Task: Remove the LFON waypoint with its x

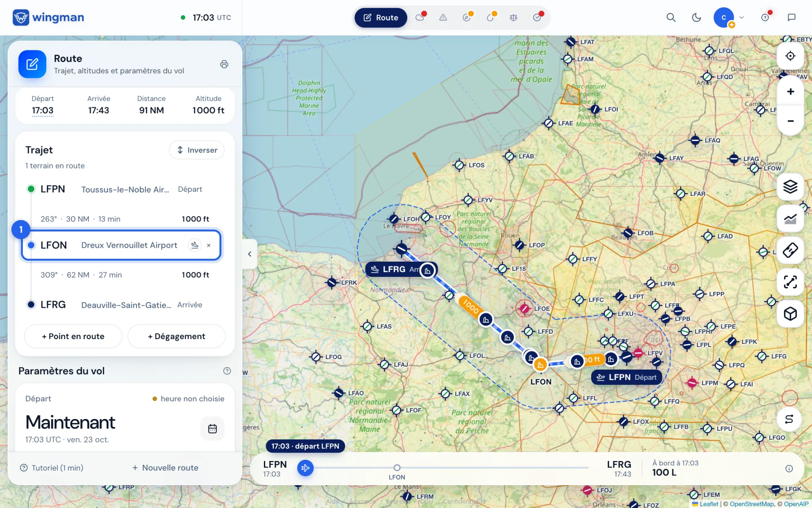Action: point(208,245)
